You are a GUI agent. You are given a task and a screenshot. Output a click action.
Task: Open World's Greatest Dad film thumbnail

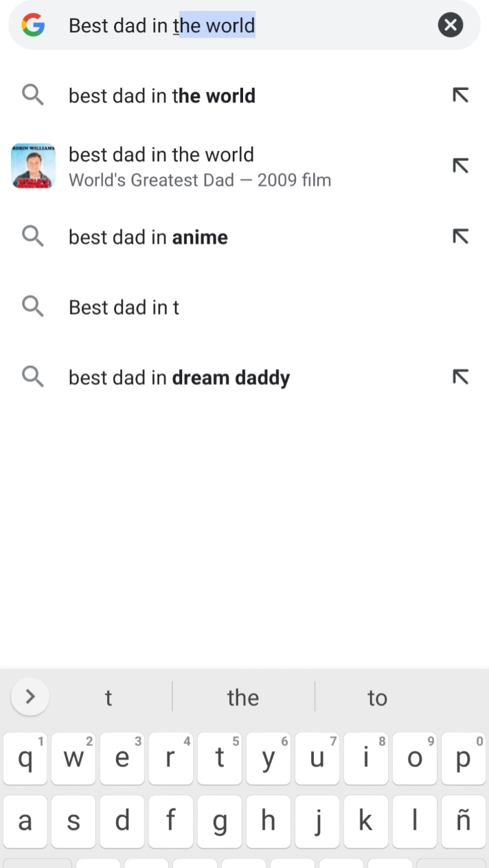[34, 166]
